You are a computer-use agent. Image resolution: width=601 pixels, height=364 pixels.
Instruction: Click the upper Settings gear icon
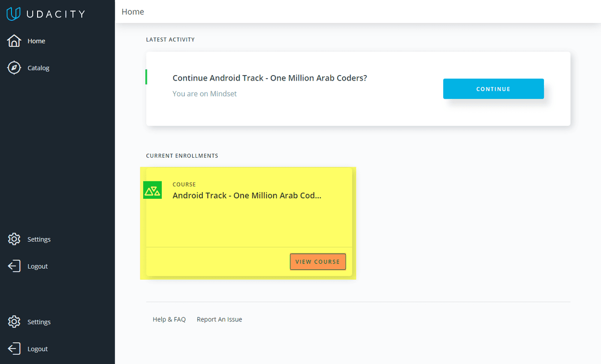coord(14,239)
